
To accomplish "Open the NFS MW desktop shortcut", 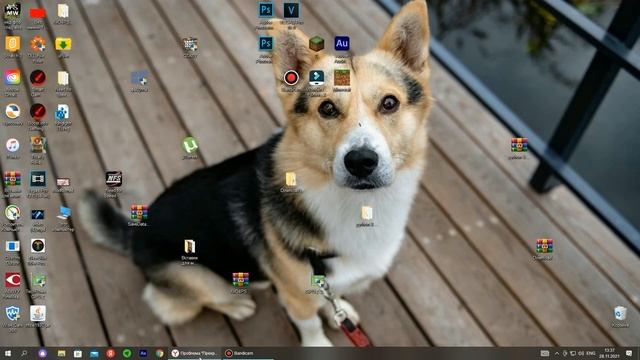I will [x=12, y=11].
